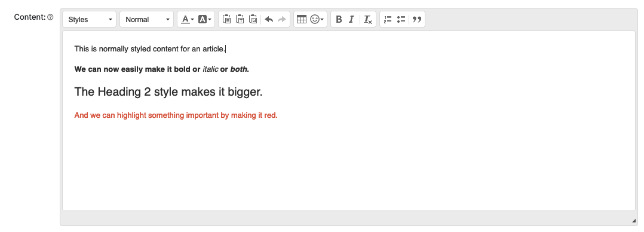Click the Content help question icon
This screenshot has height=232, width=644.
click(x=51, y=17)
